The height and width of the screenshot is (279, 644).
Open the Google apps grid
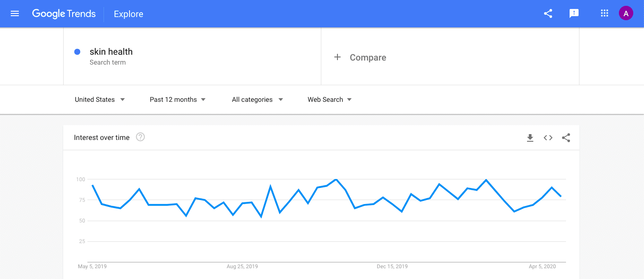click(x=605, y=13)
